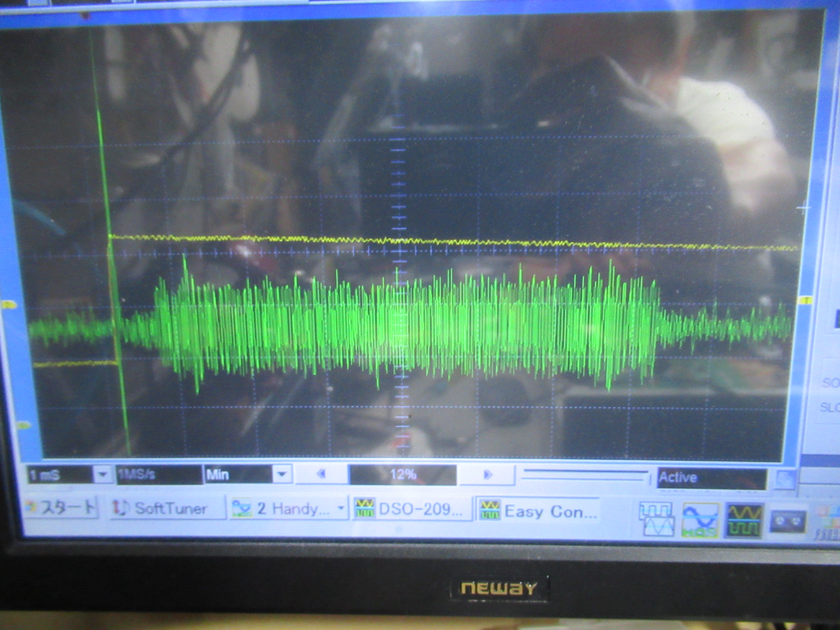This screenshot has width=840, height=630.
Task: Click right arrow beside 12% position
Action: (x=487, y=475)
